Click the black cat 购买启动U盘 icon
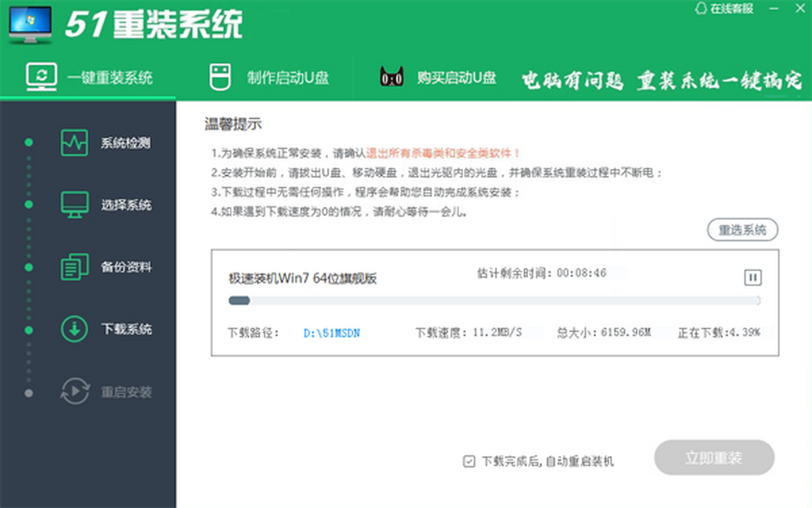Screen dimensions: 812x508 [392, 77]
